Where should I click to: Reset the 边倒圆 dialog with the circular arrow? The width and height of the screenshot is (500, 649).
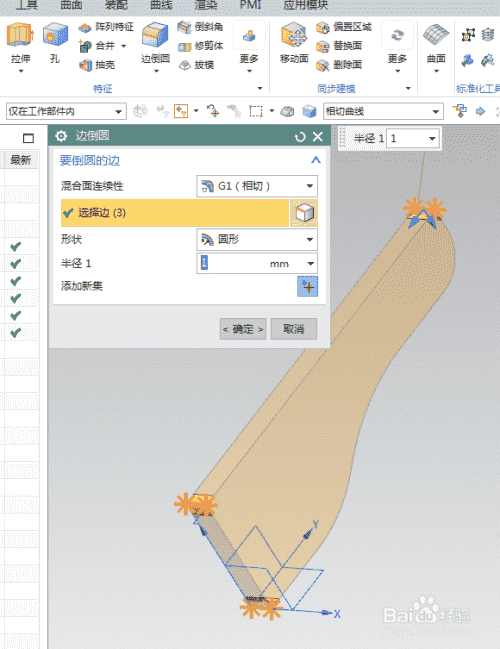tap(300, 137)
